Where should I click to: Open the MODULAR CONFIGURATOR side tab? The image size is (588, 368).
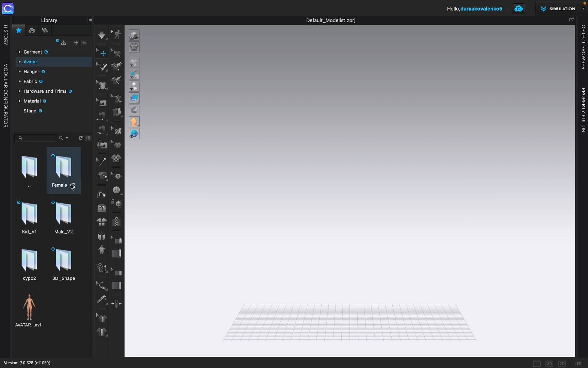click(x=5, y=96)
